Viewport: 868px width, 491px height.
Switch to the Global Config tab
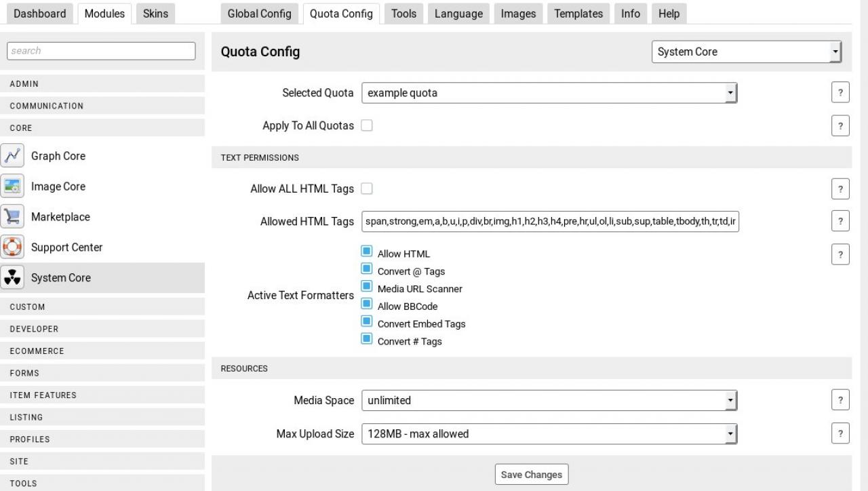click(x=259, y=14)
